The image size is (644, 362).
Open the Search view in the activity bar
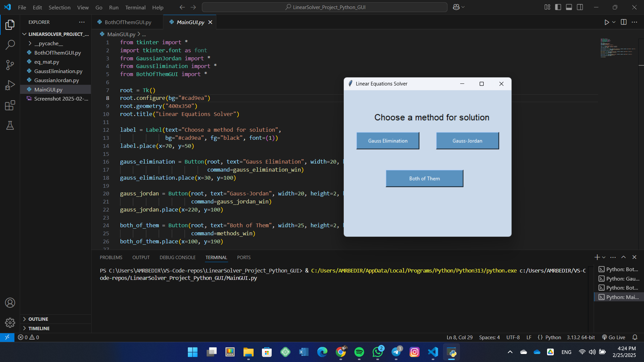(10, 45)
